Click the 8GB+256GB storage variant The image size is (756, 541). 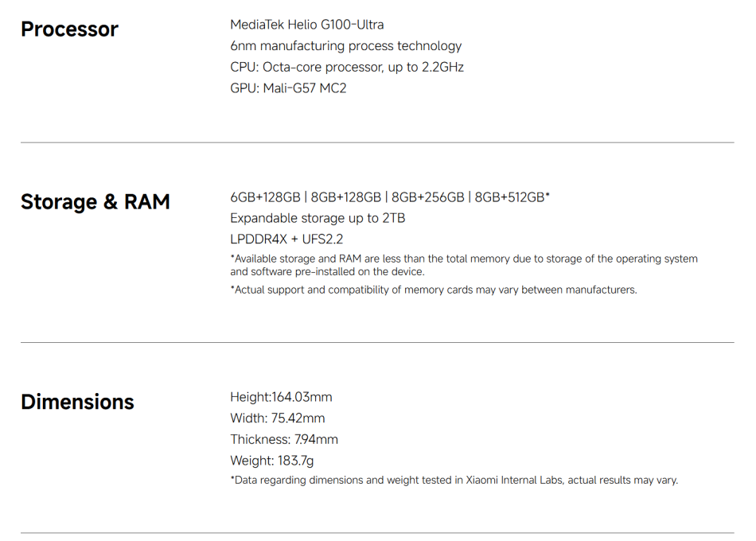click(428, 197)
